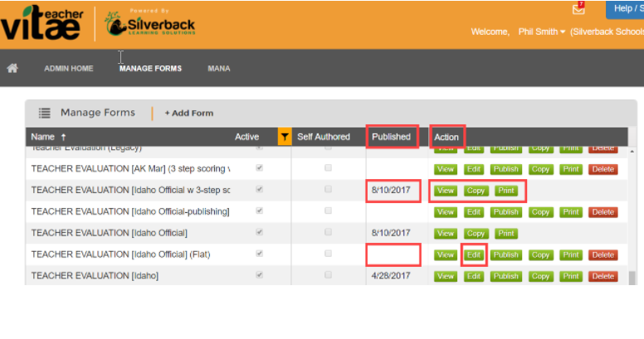This screenshot has width=644, height=339.
Task: Click Copy for [Idaho Official w 3-step] form
Action: click(x=476, y=190)
